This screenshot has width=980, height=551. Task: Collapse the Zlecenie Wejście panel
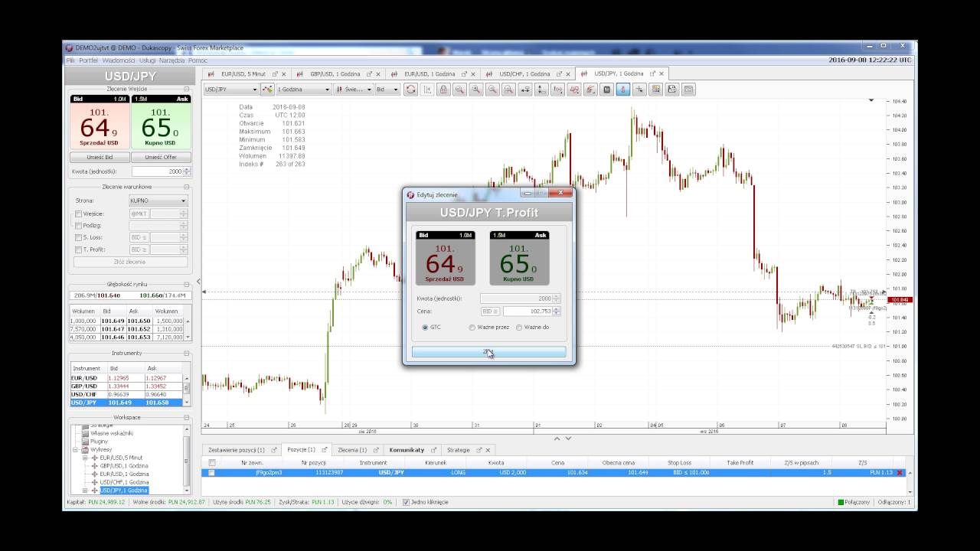(186, 89)
